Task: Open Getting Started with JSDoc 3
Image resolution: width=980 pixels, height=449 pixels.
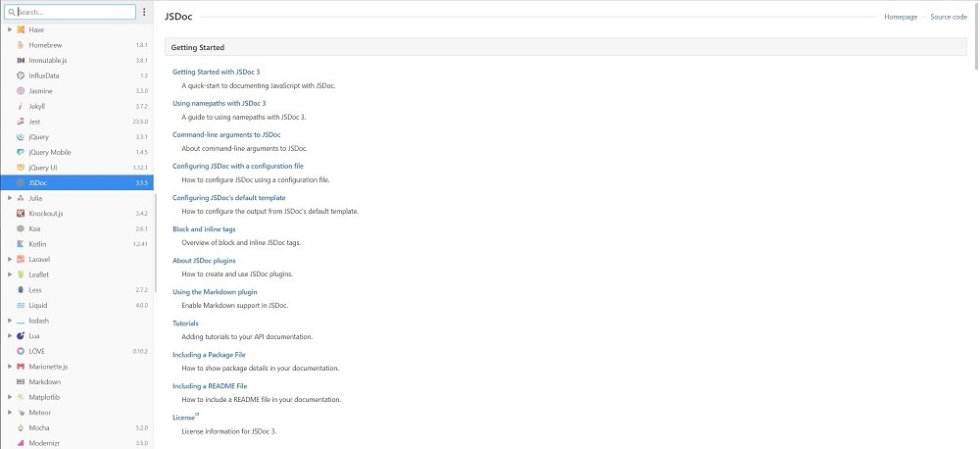Action: click(217, 72)
